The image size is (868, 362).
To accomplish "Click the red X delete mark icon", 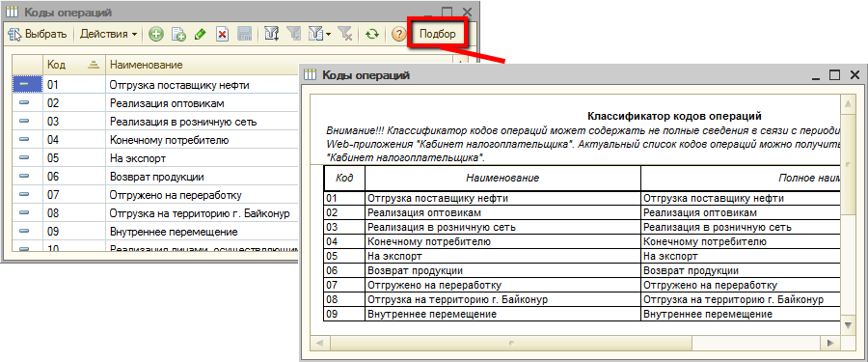I will click(x=223, y=35).
